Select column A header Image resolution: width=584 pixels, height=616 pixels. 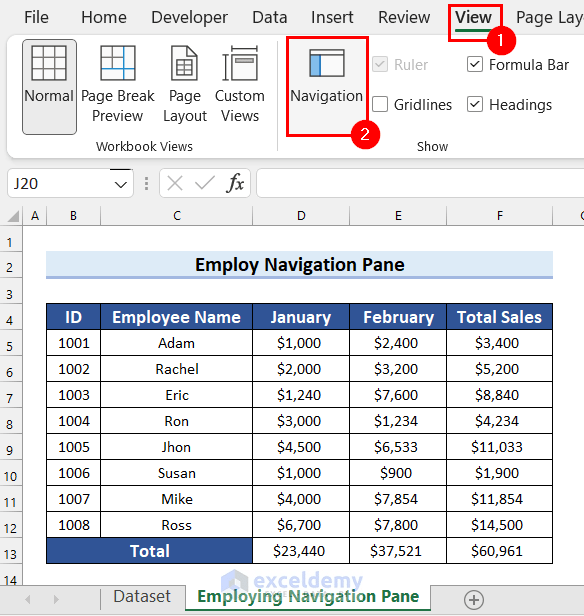(35, 216)
